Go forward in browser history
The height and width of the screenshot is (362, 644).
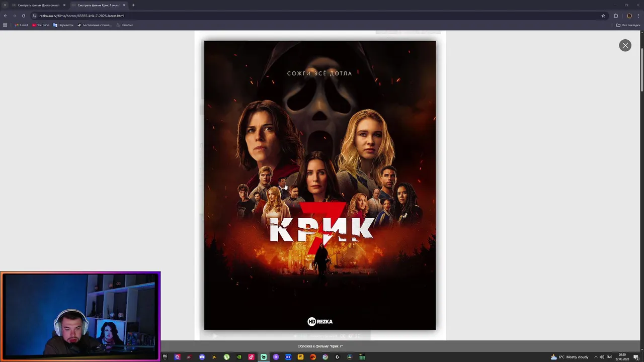pos(14,16)
